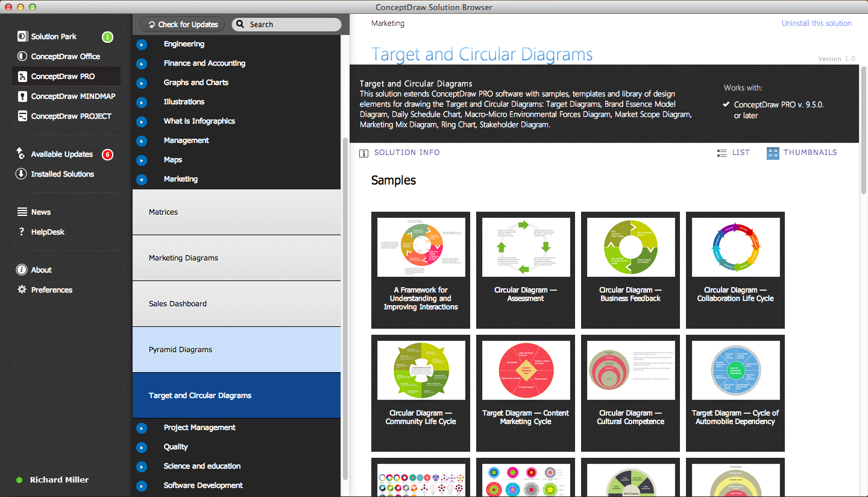Click the Solution Info icon
Viewport: 868px width, 497px height.
(x=363, y=153)
